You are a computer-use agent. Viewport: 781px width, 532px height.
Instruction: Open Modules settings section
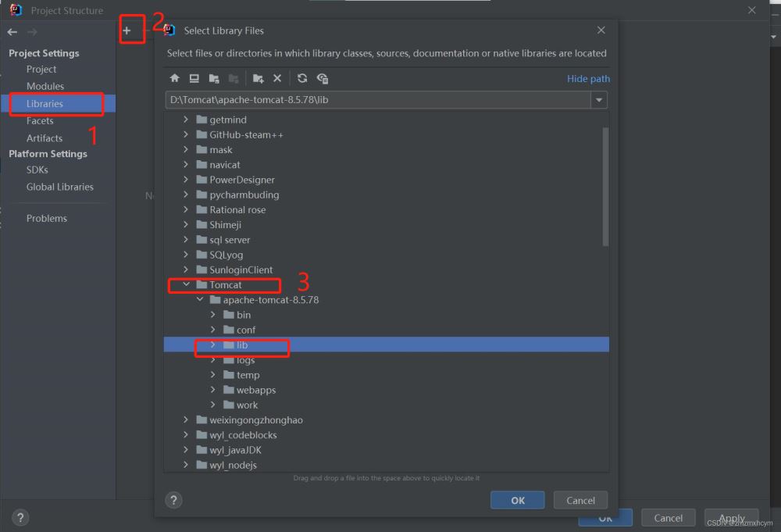(x=45, y=86)
